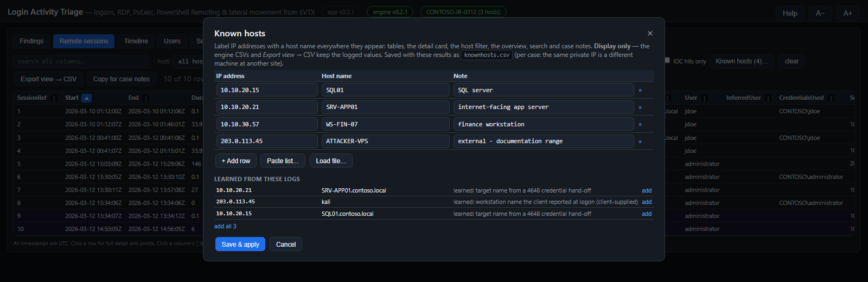Image resolution: width=868 pixels, height=282 pixels.
Task: Sort by End column
Action: coord(146,98)
